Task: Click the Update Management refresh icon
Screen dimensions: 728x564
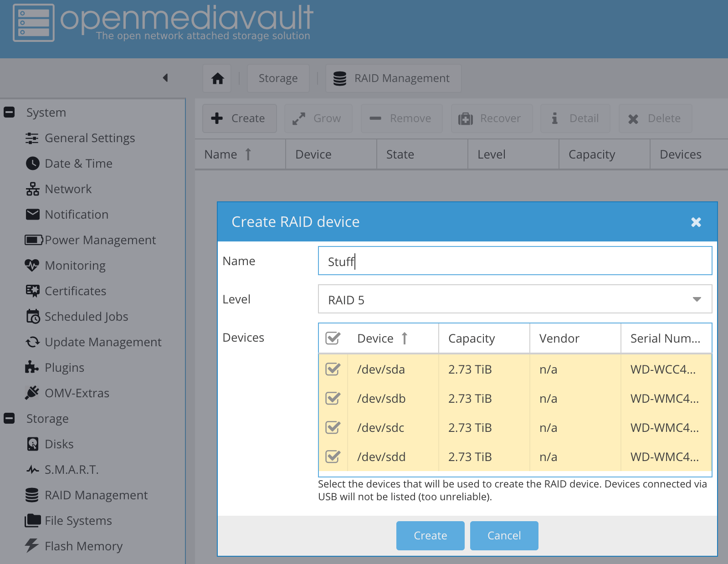Action: [x=32, y=342]
